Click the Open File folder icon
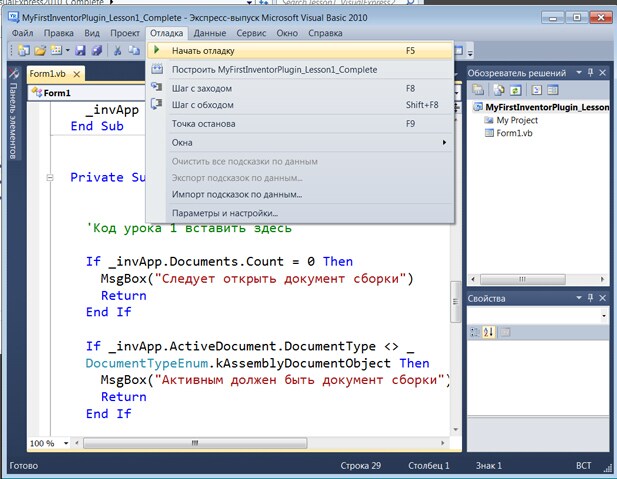The width and height of the screenshot is (617, 479). pos(41,50)
